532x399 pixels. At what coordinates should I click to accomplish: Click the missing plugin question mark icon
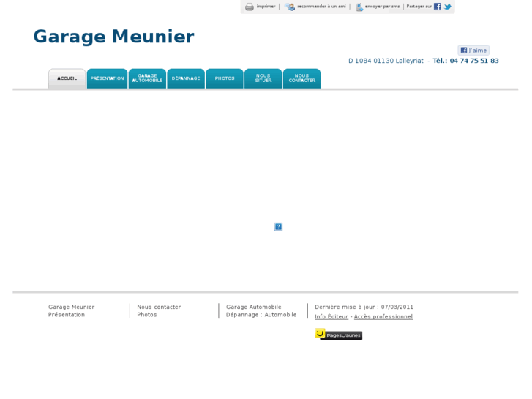[x=278, y=226]
